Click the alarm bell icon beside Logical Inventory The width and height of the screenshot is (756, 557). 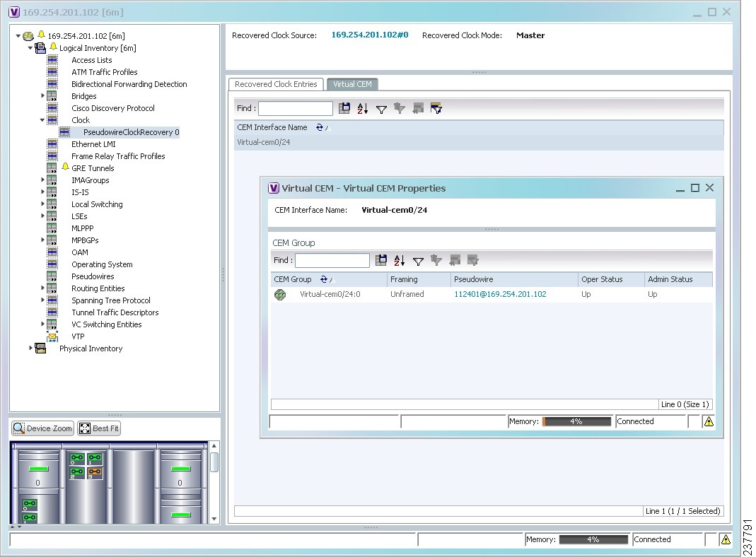tap(54, 47)
